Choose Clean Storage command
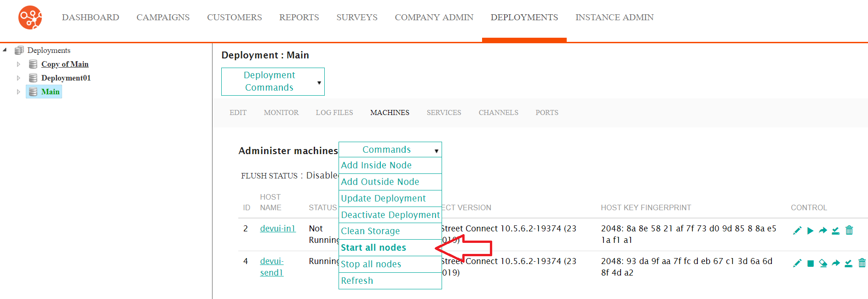This screenshot has height=299, width=868. [390, 231]
